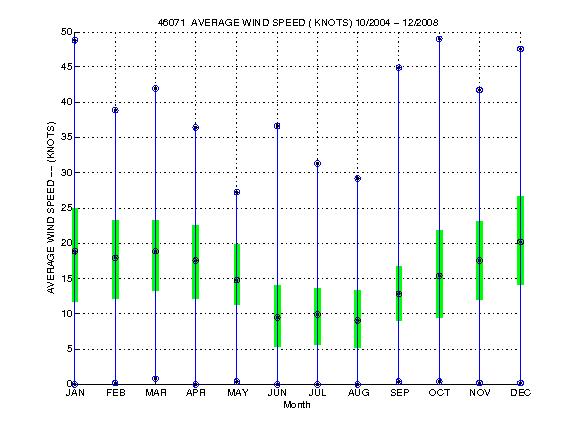Click the y-axis tick value 35

pyautogui.click(x=66, y=137)
